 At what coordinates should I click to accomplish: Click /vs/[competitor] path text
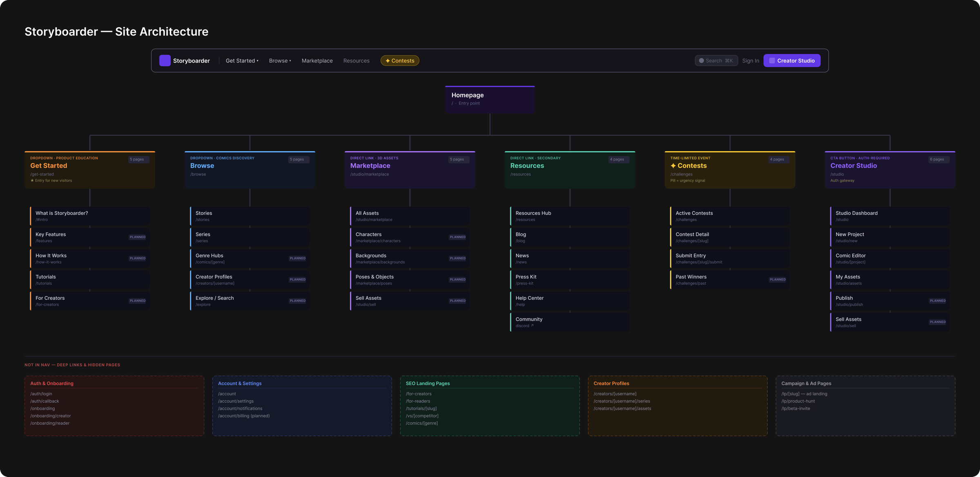[x=422, y=416]
